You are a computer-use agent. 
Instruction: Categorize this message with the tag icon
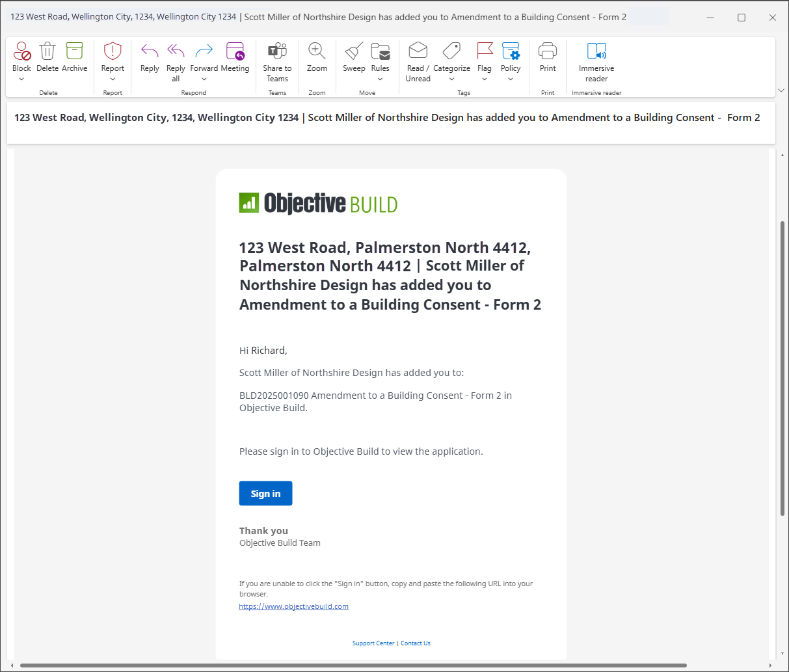tap(451, 51)
